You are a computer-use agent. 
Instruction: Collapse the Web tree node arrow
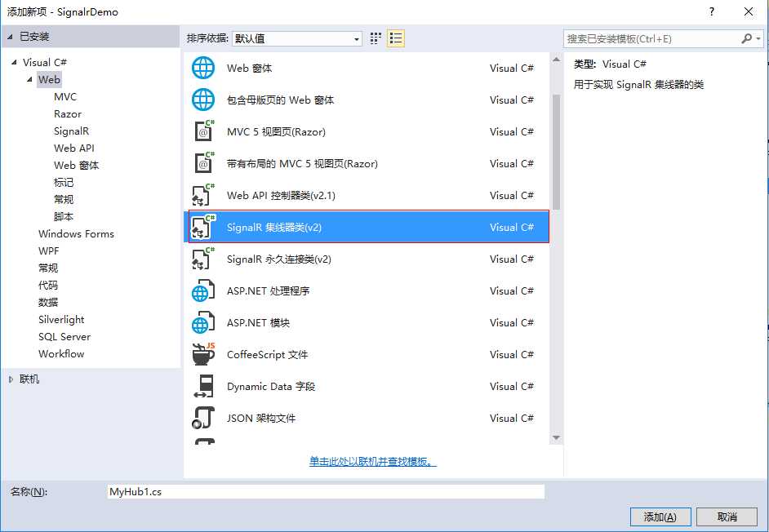(30, 79)
